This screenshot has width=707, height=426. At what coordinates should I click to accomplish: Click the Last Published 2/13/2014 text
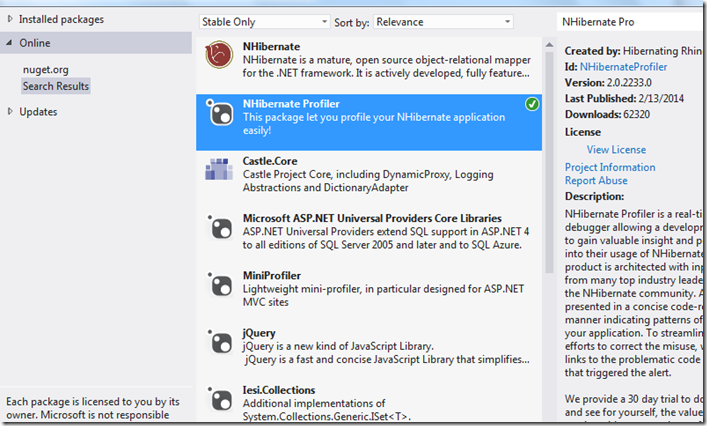(x=624, y=98)
